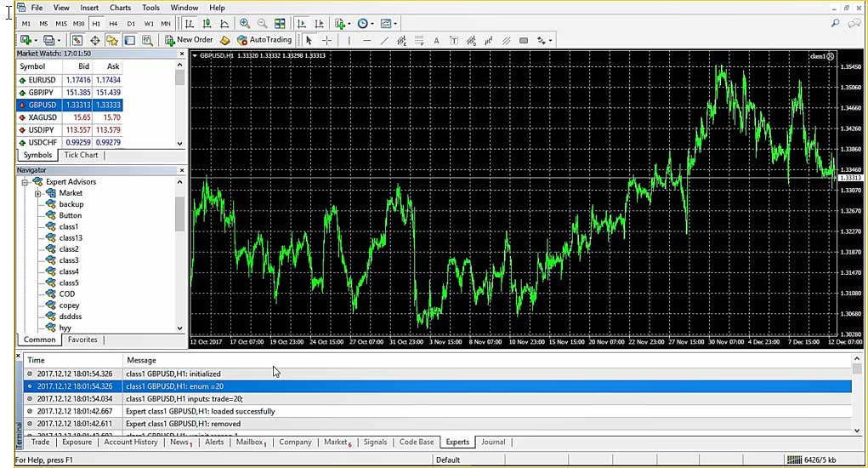Click the New Order button
This screenshot has width=868, height=468.
(x=189, y=40)
